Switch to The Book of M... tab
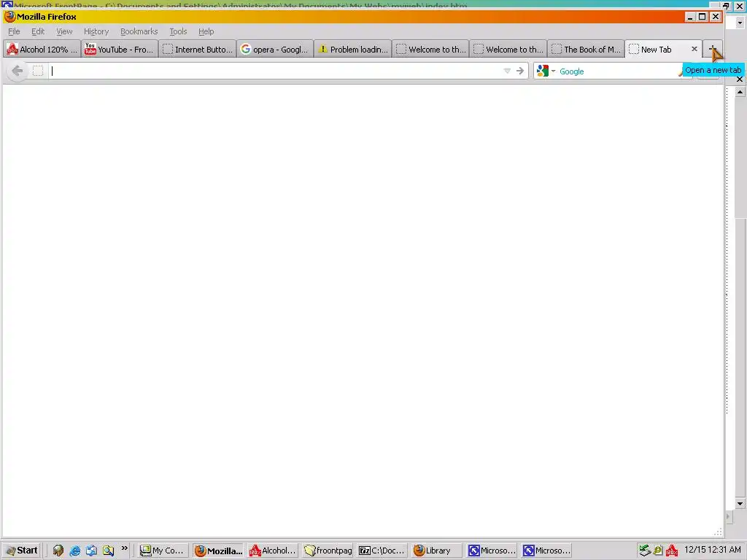The width and height of the screenshot is (747, 560). pyautogui.click(x=586, y=49)
